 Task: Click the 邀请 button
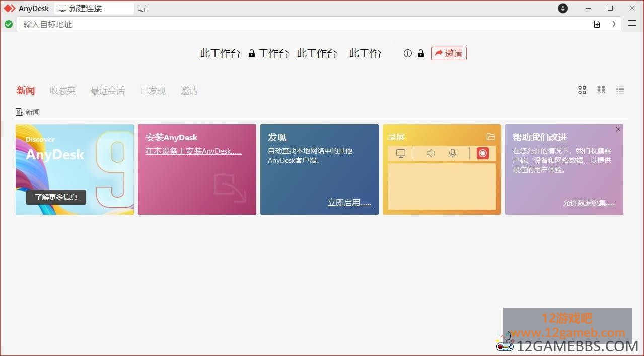tap(449, 53)
